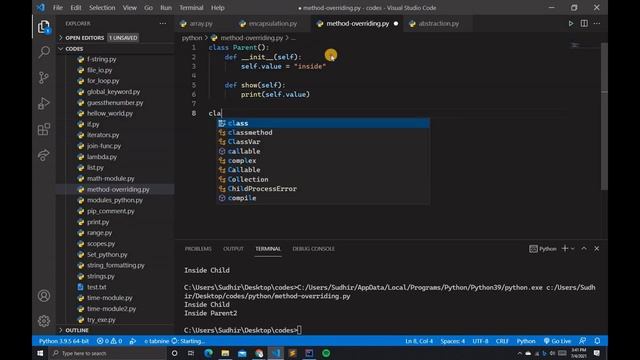The height and width of the screenshot is (360, 640).
Task: Open the Selection menu
Action: (x=102, y=8)
